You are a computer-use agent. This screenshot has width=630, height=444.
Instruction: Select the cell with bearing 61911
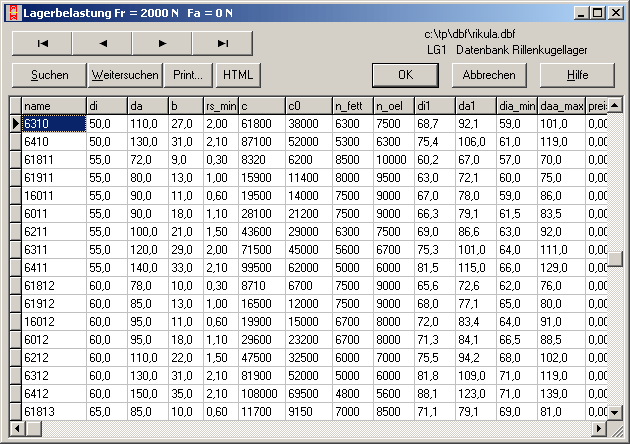click(54, 177)
